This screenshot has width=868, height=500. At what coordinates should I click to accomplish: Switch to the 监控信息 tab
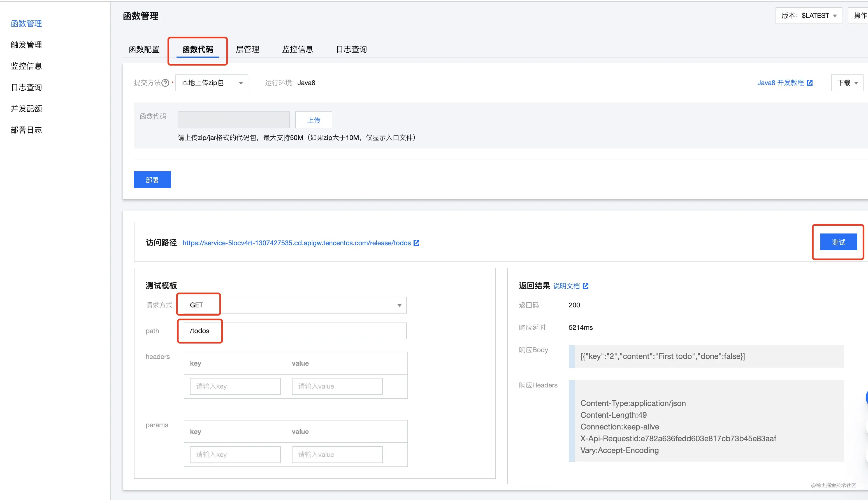(297, 49)
